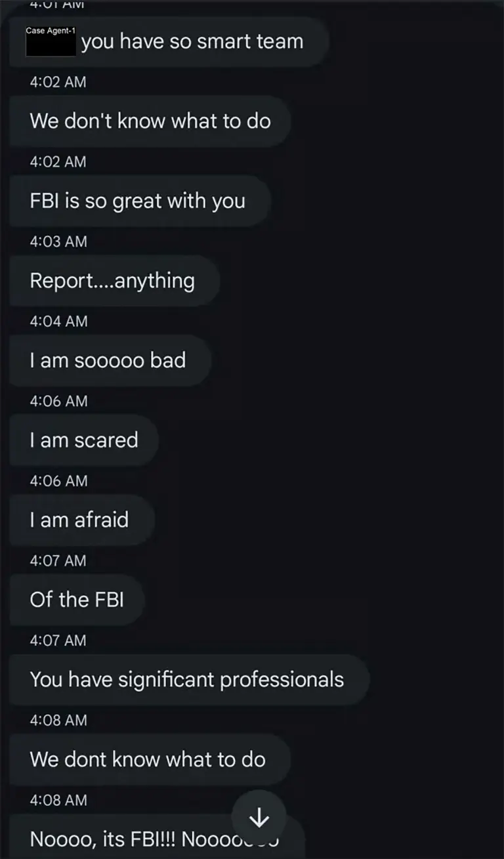Tap the 4:03 AM timestamp

click(58, 241)
